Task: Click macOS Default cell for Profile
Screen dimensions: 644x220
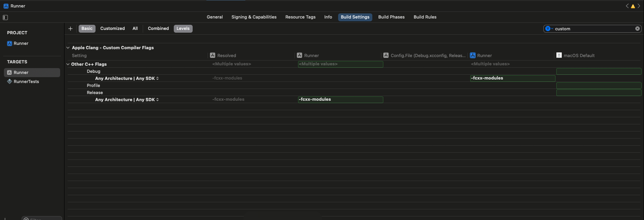Action: pyautogui.click(x=599, y=85)
